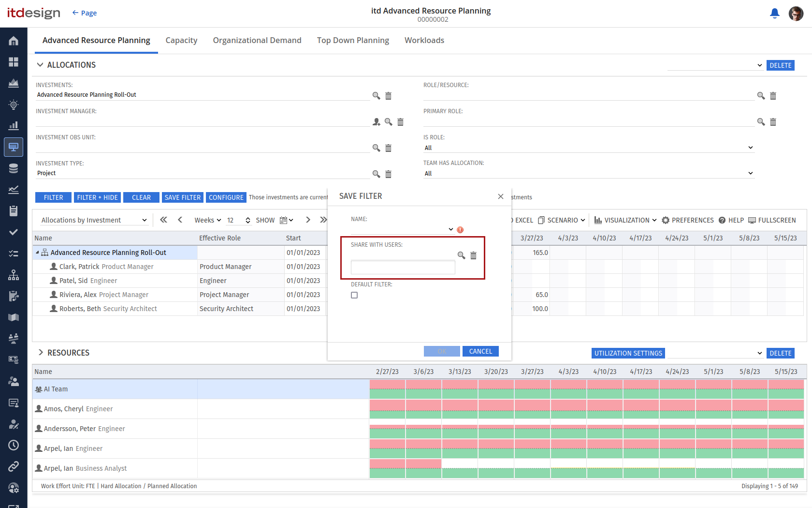Search Role/Resource with magnifier icon
The image size is (812, 508).
tap(761, 96)
